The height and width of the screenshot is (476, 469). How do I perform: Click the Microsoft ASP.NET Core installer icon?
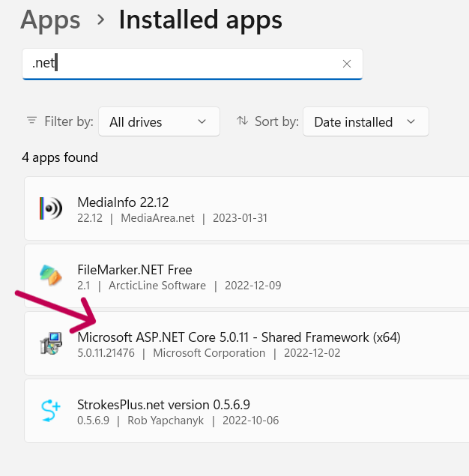(51, 343)
